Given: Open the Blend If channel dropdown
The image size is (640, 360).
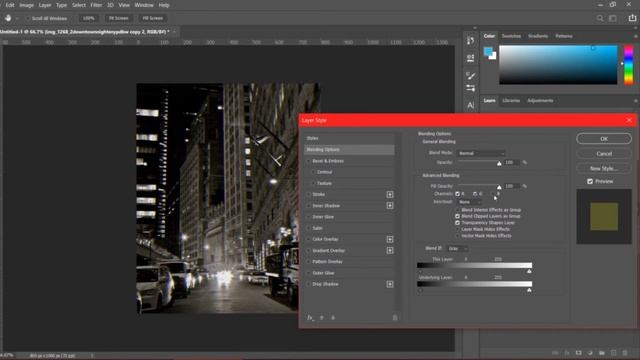Looking at the screenshot, I should point(457,249).
